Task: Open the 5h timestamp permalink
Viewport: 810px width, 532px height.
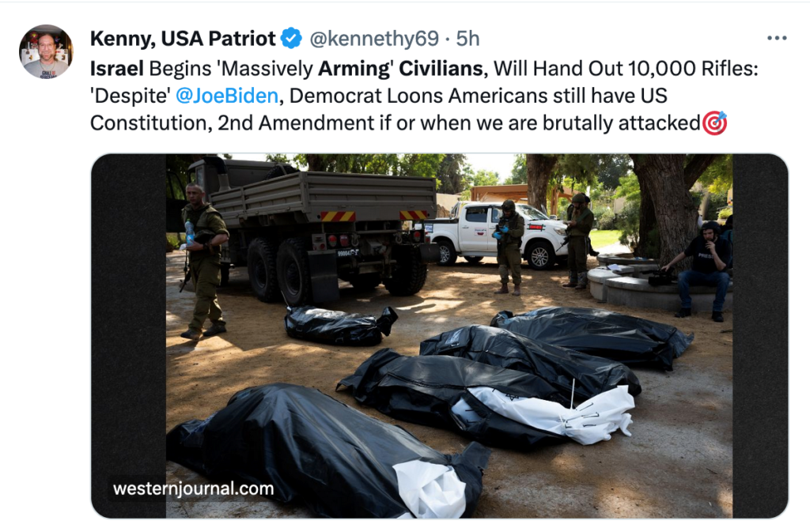Action: [x=467, y=39]
